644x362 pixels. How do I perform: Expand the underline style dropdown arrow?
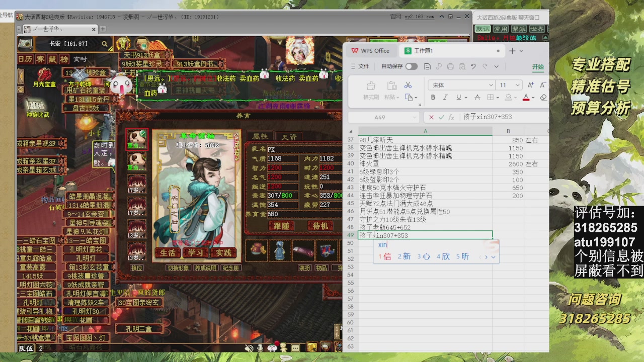click(466, 98)
